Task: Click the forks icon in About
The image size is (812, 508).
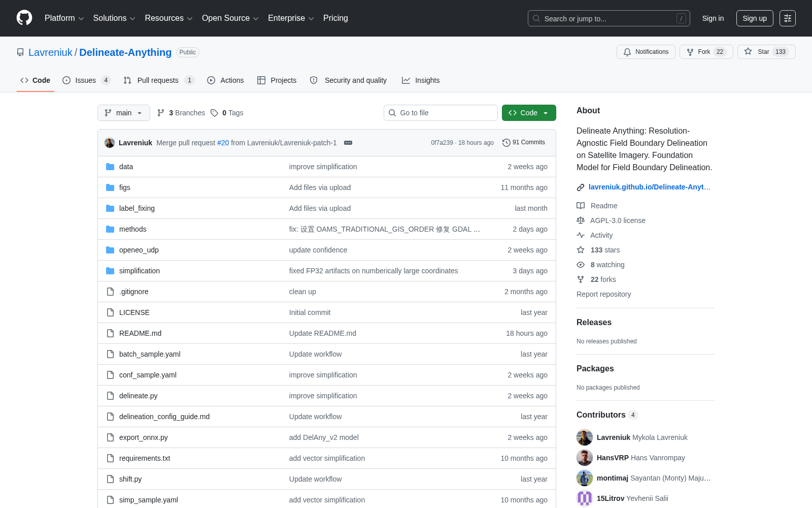Action: [x=581, y=279]
